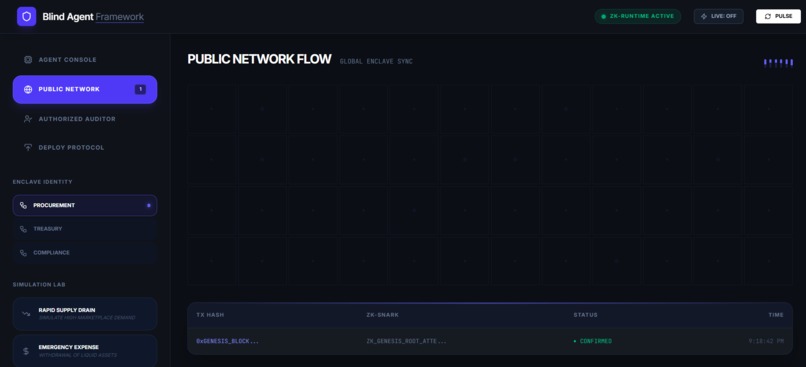
Task: Click the ZK_GENESIS_ROOT_ATTE... proof cell
Action: pyautogui.click(x=406, y=341)
